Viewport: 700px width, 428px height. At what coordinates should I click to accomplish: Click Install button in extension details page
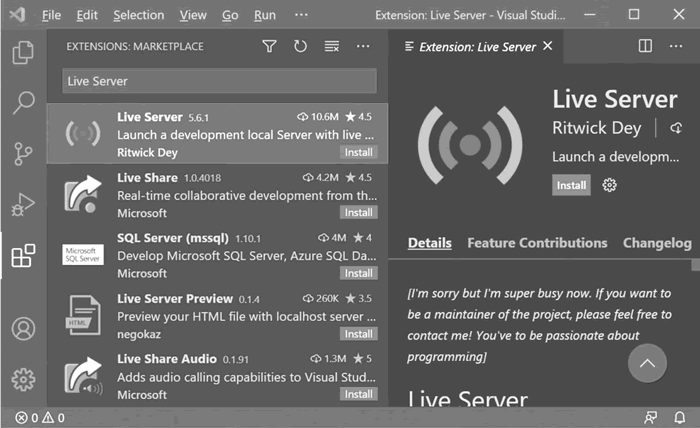(x=571, y=185)
